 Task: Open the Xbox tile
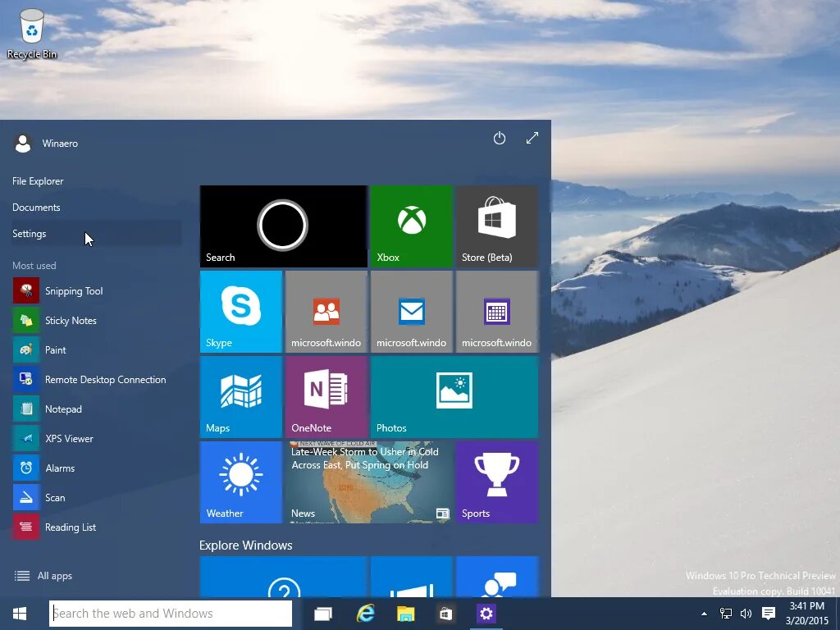tap(412, 226)
